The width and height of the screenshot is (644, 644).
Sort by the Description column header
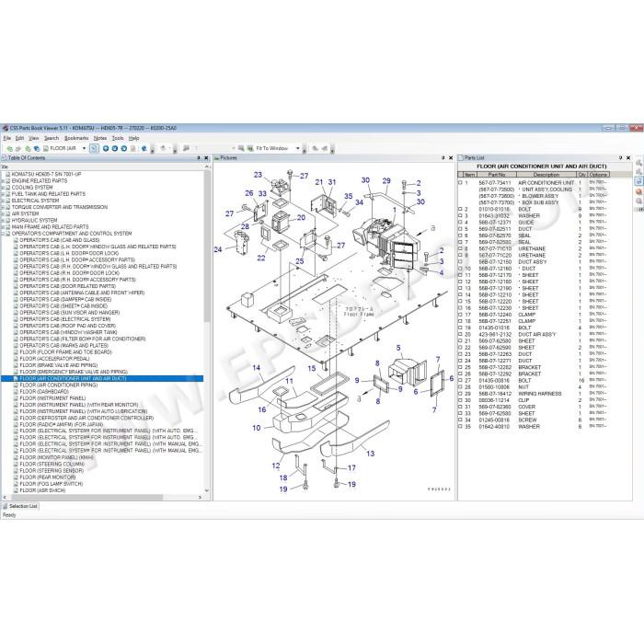point(546,175)
